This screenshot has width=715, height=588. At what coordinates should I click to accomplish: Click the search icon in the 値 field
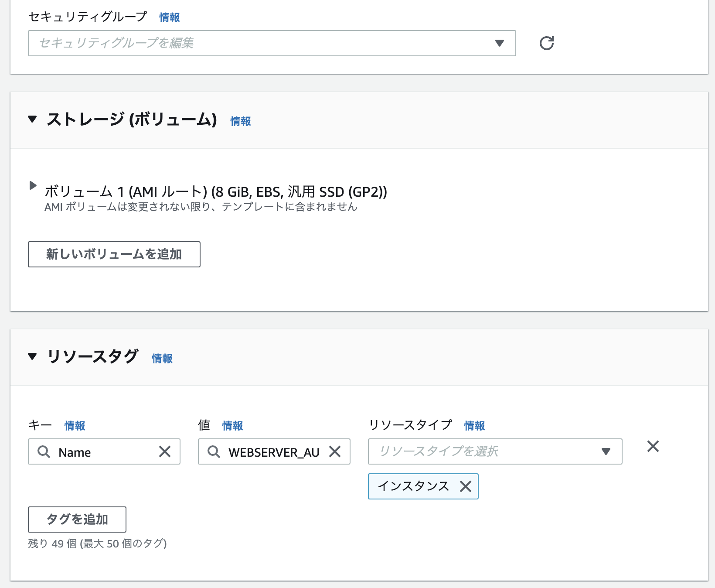[x=214, y=452]
